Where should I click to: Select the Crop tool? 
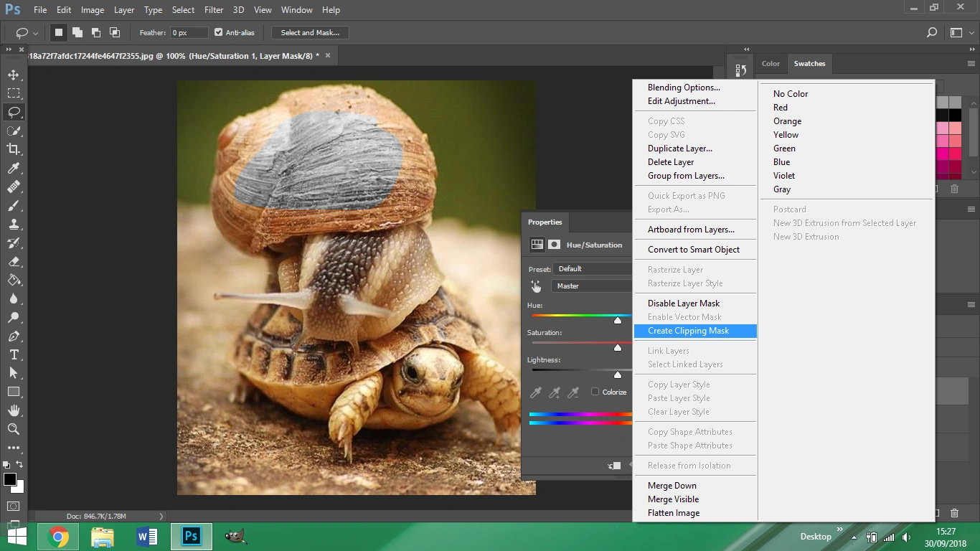point(14,149)
